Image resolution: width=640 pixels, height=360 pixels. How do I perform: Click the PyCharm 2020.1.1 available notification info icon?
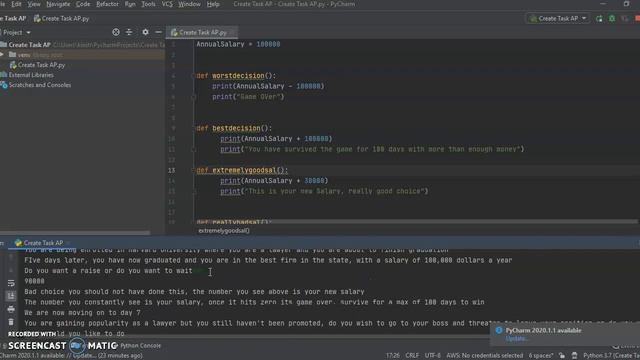(499, 330)
